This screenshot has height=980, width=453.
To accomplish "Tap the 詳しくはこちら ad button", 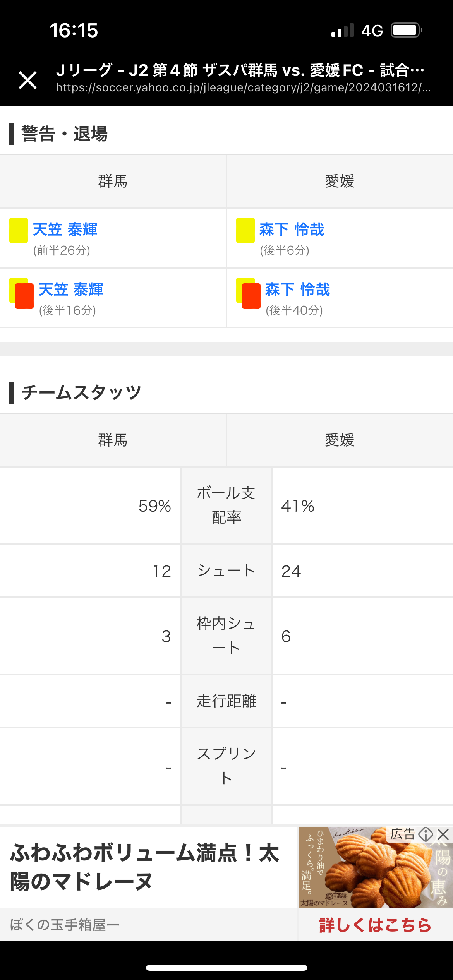I will click(x=375, y=925).
